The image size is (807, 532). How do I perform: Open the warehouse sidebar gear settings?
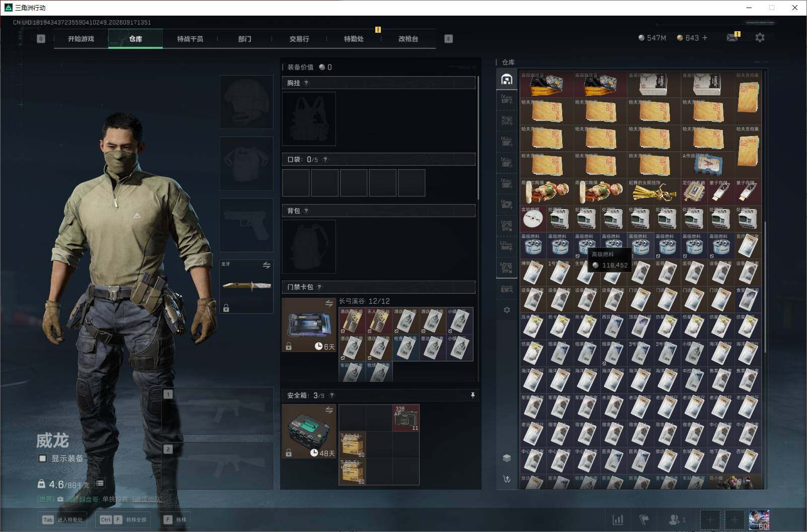(x=507, y=310)
